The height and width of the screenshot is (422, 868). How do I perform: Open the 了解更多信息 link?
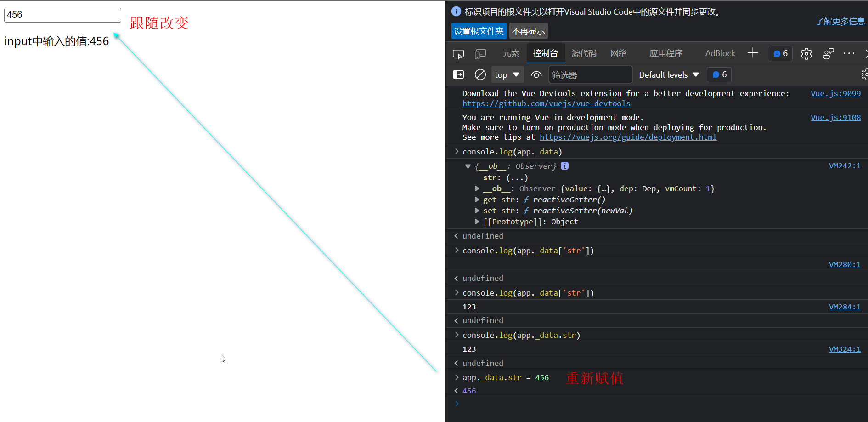pos(840,21)
